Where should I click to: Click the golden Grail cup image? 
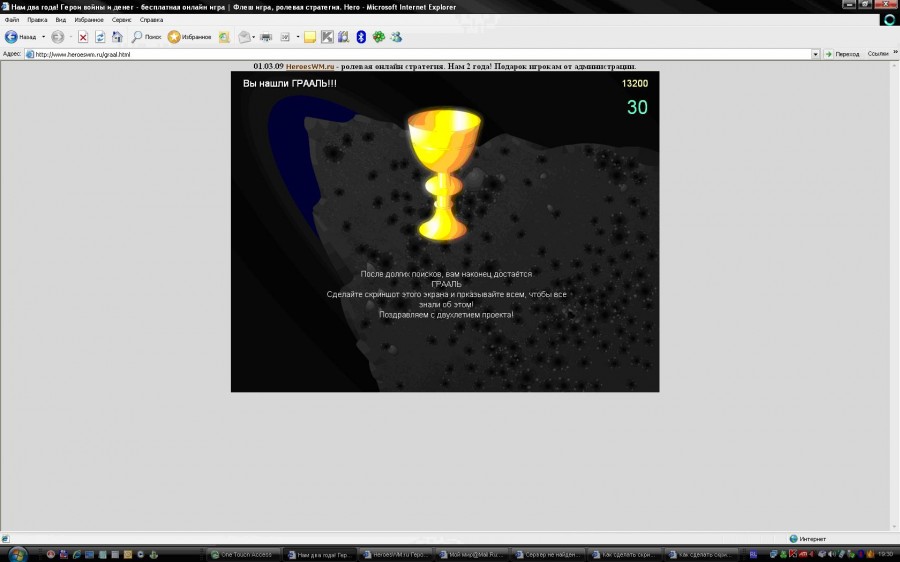coord(444,174)
